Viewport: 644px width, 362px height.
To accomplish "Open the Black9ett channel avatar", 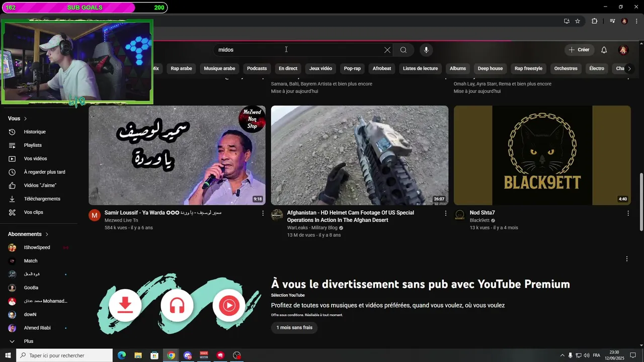I will 460,216.
